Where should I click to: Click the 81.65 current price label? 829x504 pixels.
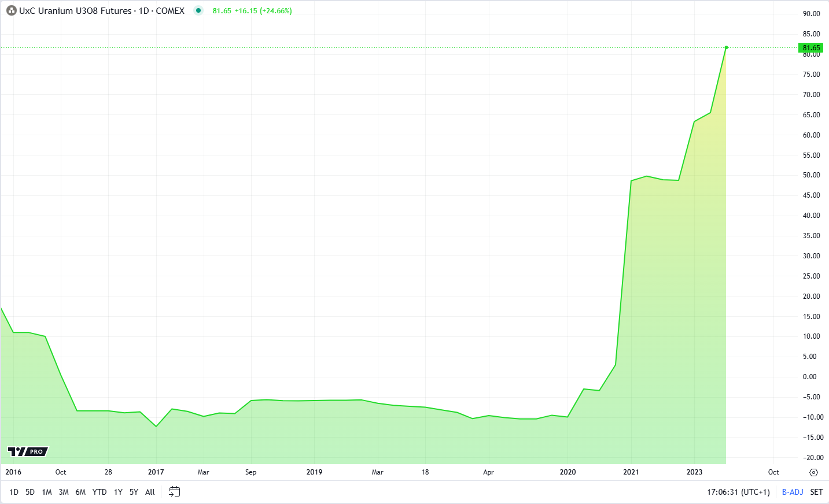pyautogui.click(x=811, y=48)
